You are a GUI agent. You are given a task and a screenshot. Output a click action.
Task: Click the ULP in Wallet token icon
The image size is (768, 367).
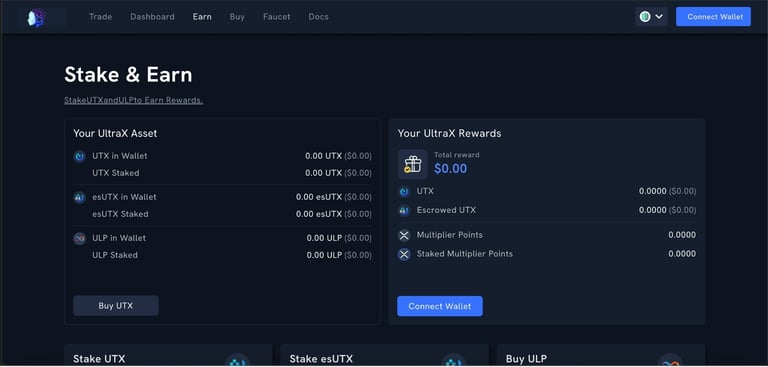click(79, 239)
